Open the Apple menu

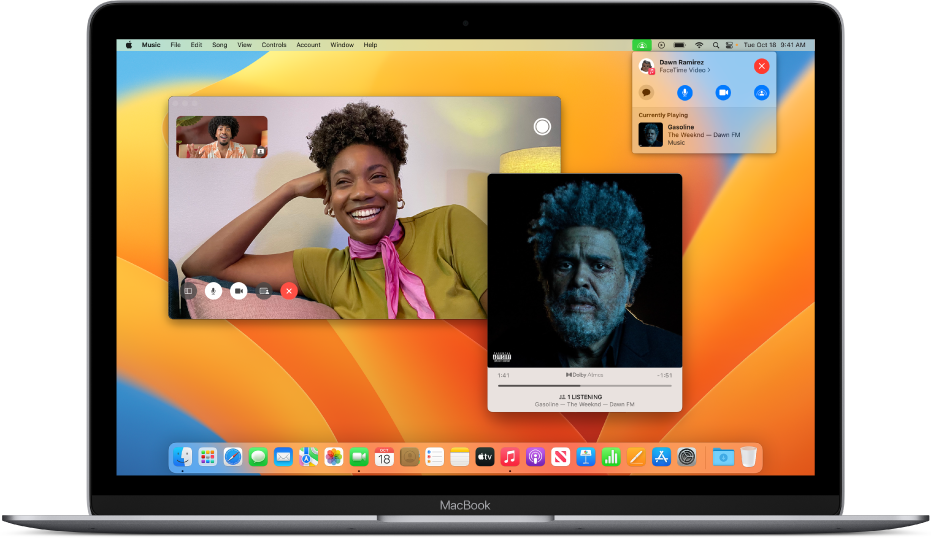[x=129, y=45]
